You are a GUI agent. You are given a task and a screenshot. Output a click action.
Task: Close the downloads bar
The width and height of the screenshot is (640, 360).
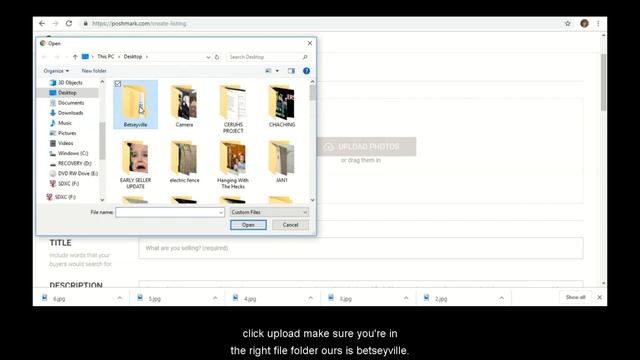(600, 297)
